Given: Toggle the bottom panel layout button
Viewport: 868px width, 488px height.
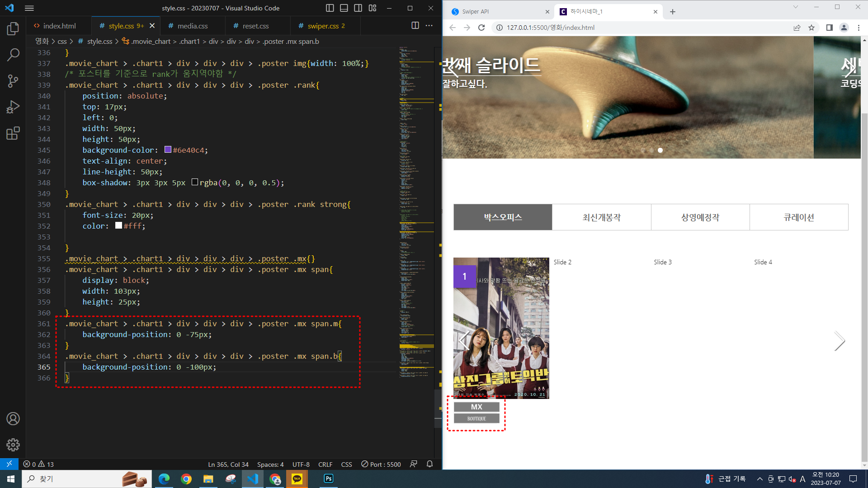Looking at the screenshot, I should (x=344, y=8).
